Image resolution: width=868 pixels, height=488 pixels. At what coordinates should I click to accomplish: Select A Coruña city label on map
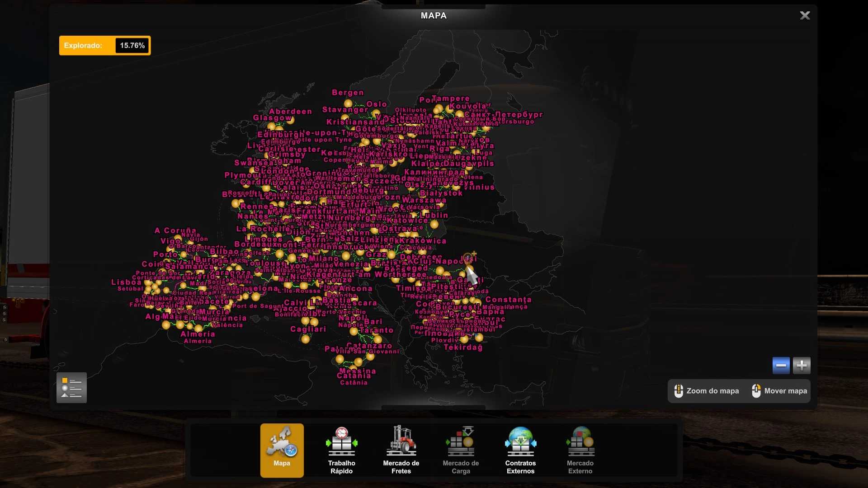(x=175, y=230)
